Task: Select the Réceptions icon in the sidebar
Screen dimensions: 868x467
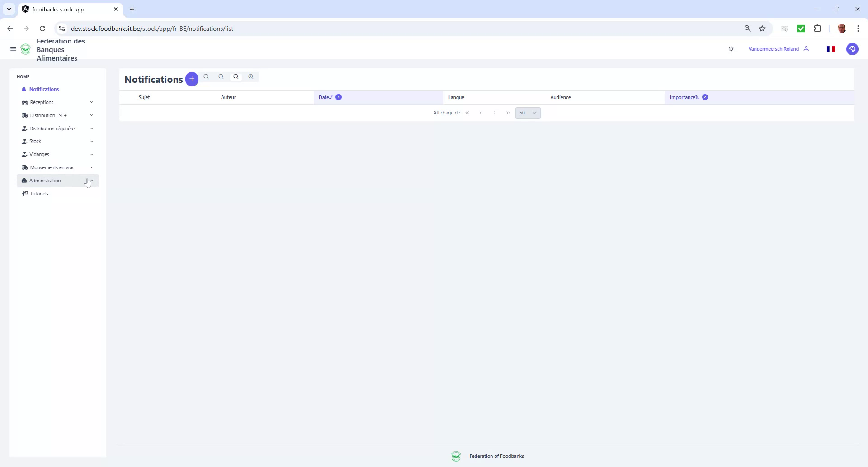Action: pyautogui.click(x=25, y=102)
